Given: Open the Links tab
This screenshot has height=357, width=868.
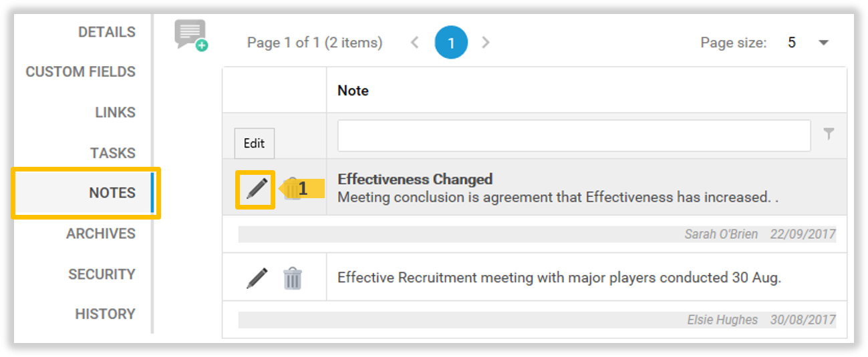Looking at the screenshot, I should pos(115,112).
